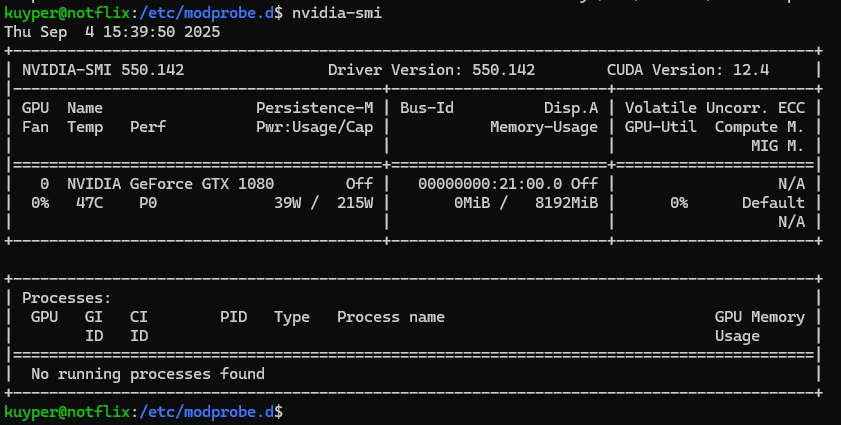This screenshot has height=425, width=841.
Task: Click the Bus-Id column header
Action: (x=426, y=108)
